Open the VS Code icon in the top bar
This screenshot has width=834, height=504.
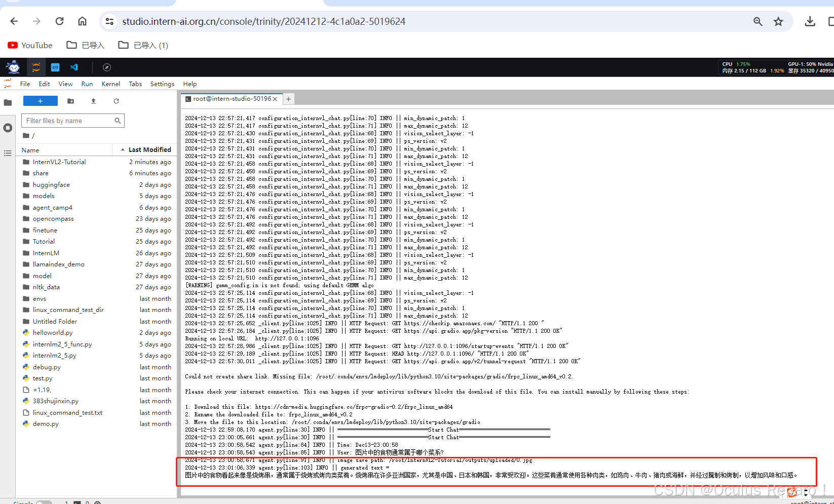(74, 67)
